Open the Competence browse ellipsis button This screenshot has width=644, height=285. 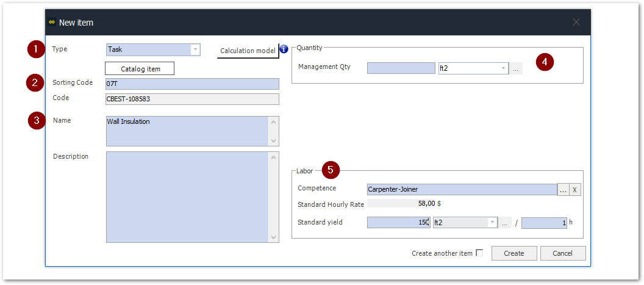pyautogui.click(x=563, y=190)
